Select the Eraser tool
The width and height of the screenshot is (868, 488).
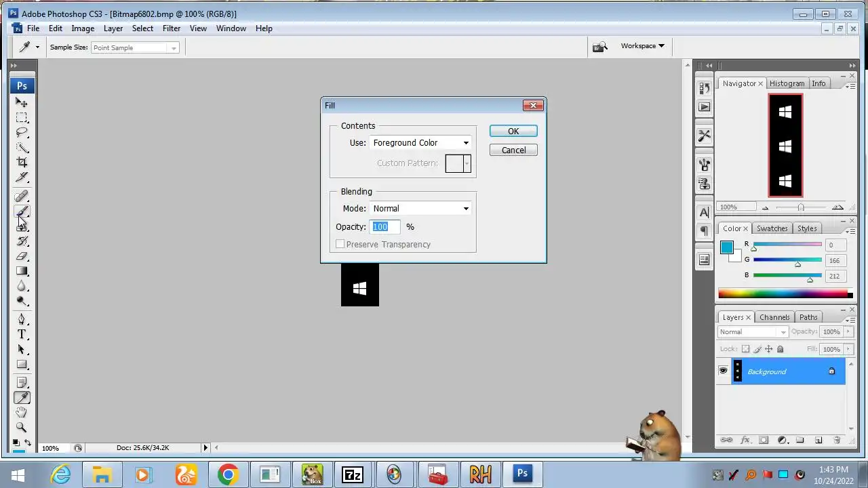click(x=22, y=256)
